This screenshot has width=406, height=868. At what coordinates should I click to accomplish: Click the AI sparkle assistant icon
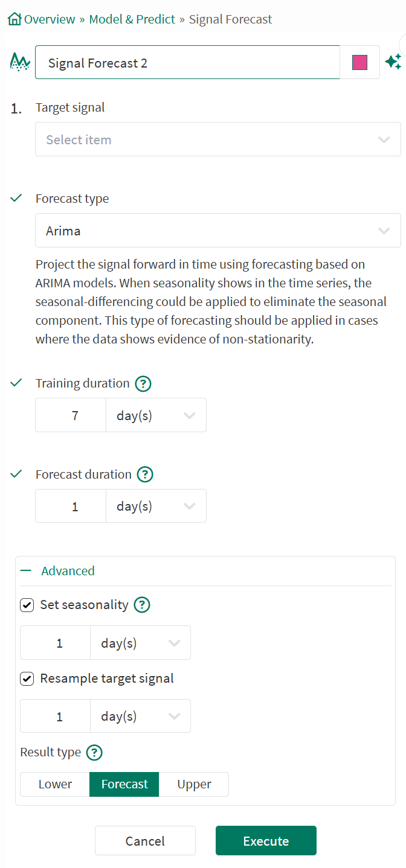[x=393, y=62]
